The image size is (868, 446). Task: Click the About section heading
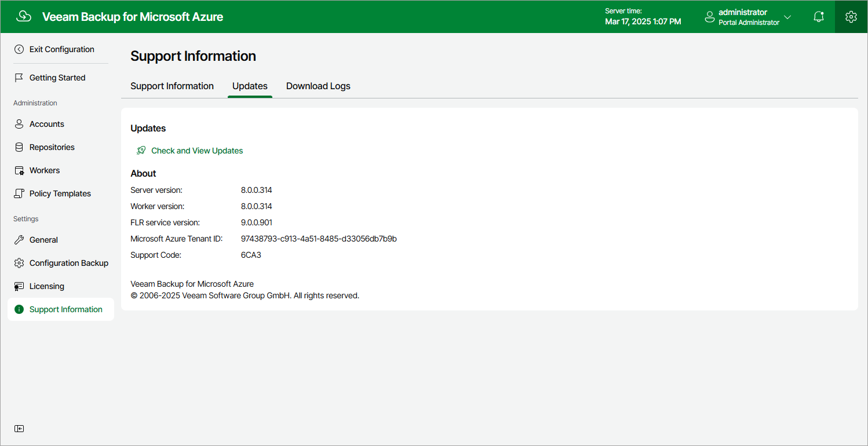(x=144, y=174)
